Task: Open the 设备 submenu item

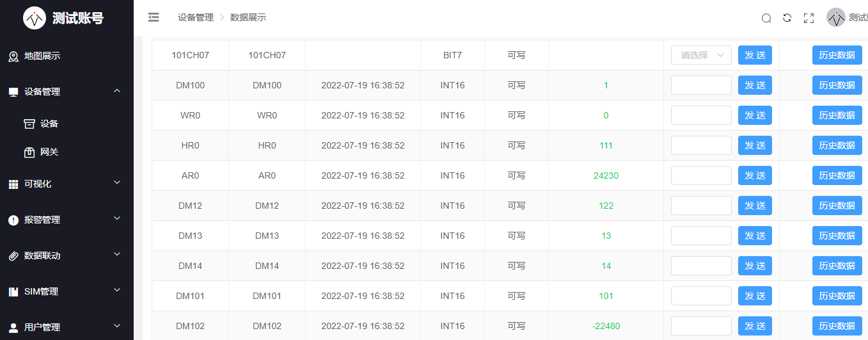Action: pos(49,124)
